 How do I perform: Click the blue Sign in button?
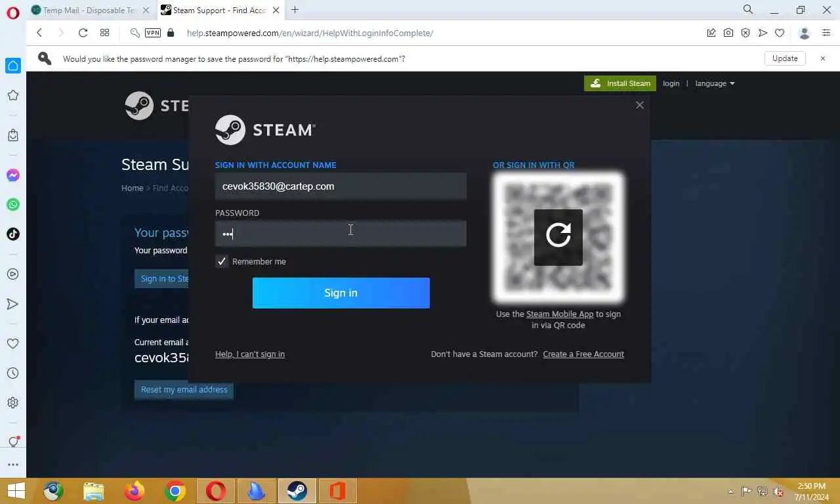click(341, 293)
